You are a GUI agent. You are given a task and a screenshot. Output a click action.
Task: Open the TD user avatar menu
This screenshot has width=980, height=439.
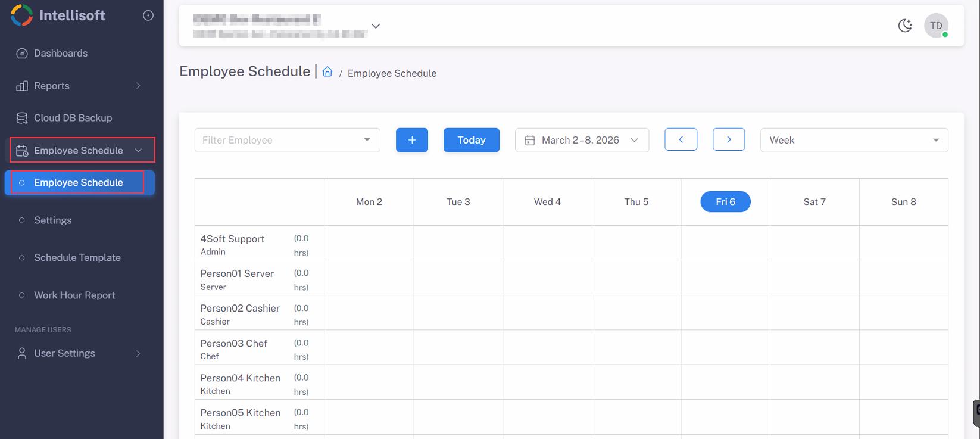pyautogui.click(x=936, y=26)
